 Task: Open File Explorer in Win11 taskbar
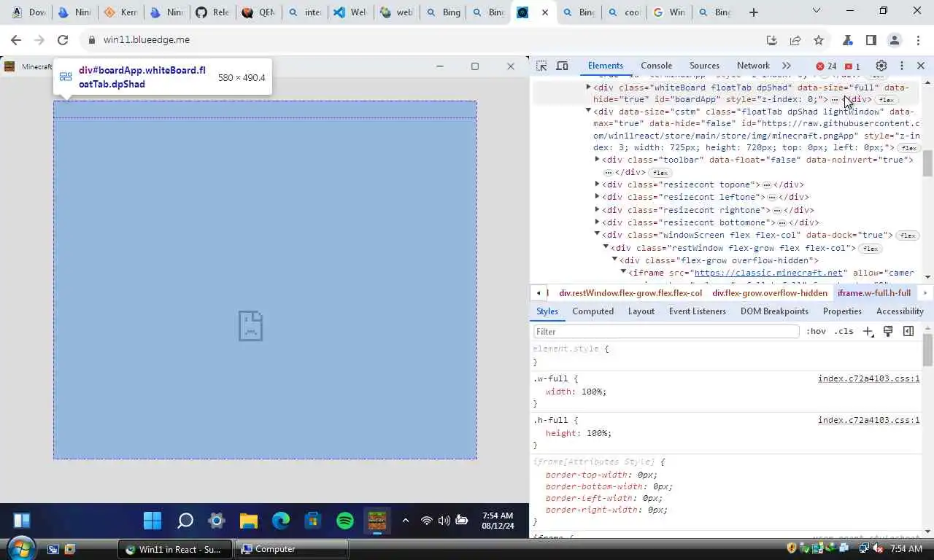249,520
